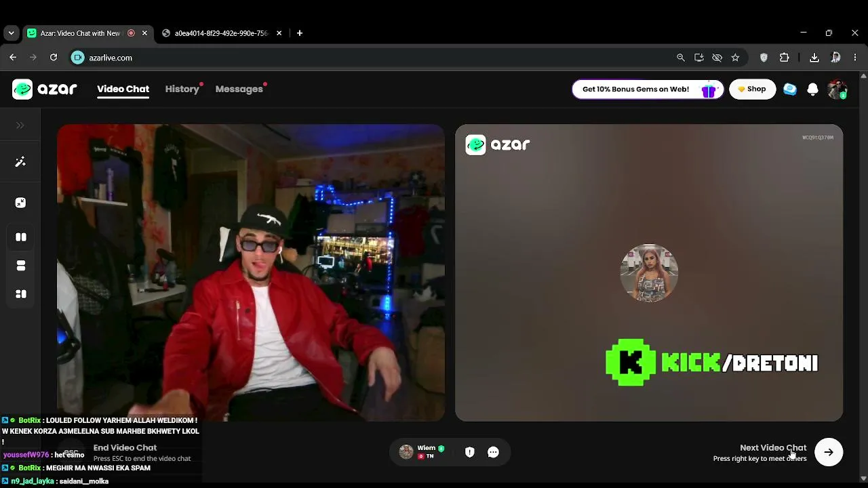Viewport: 868px width, 488px height.
Task: Click the Wiem partner avatar
Action: click(x=406, y=452)
